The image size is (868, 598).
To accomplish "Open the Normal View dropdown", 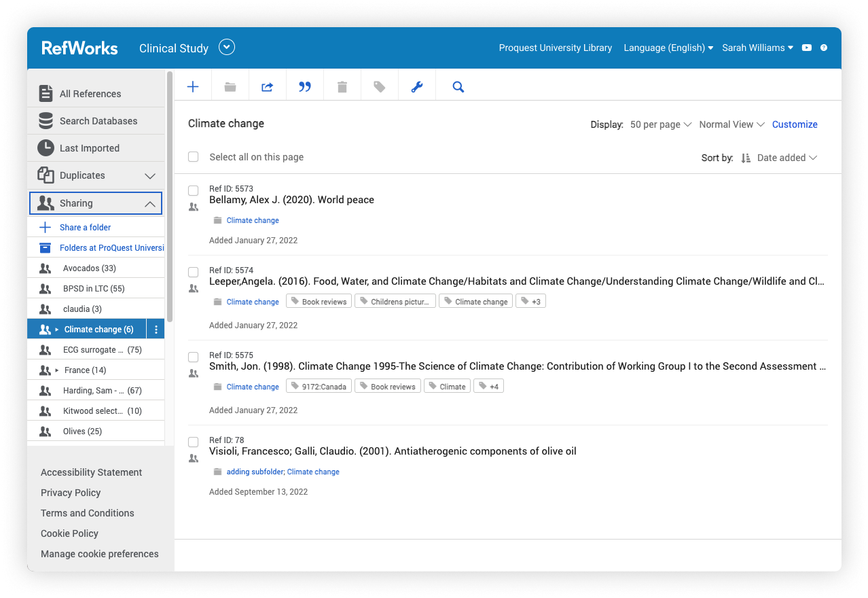I will [x=732, y=124].
